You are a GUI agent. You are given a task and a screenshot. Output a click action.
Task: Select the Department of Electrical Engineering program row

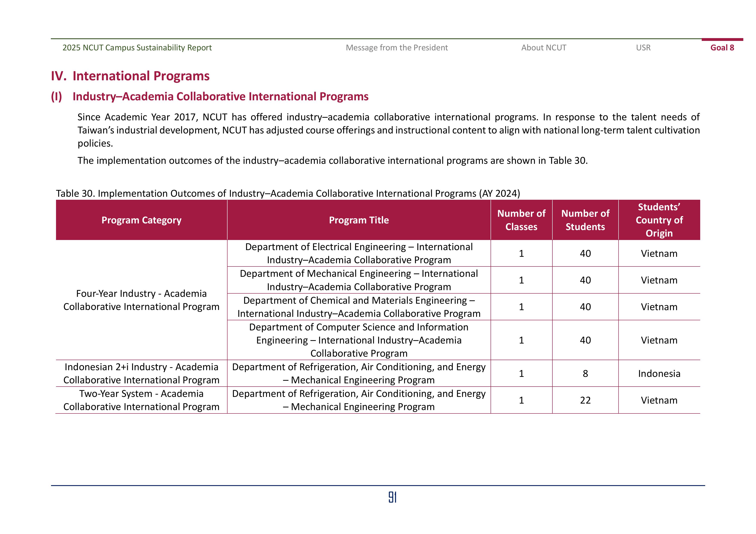pyautogui.click(x=359, y=253)
